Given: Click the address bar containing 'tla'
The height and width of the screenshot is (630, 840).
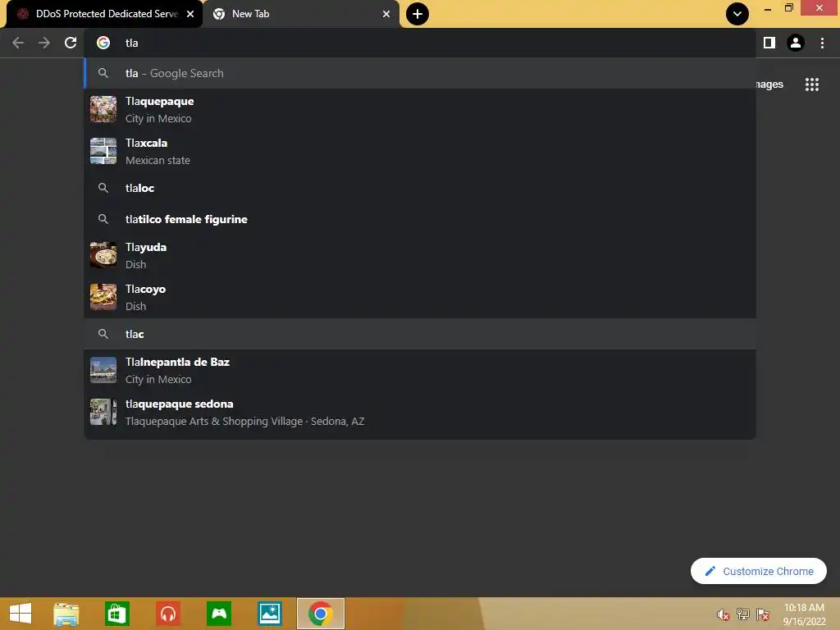Looking at the screenshot, I should click(420, 43).
